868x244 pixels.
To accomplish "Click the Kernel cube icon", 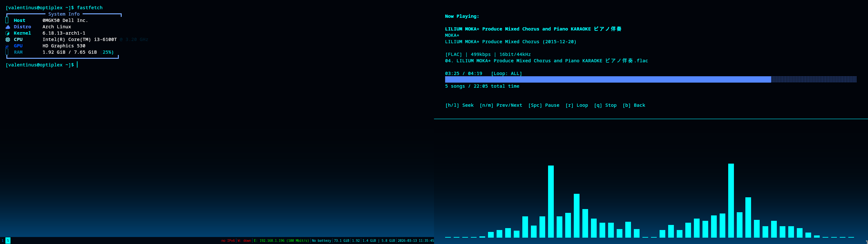I will point(7,33).
